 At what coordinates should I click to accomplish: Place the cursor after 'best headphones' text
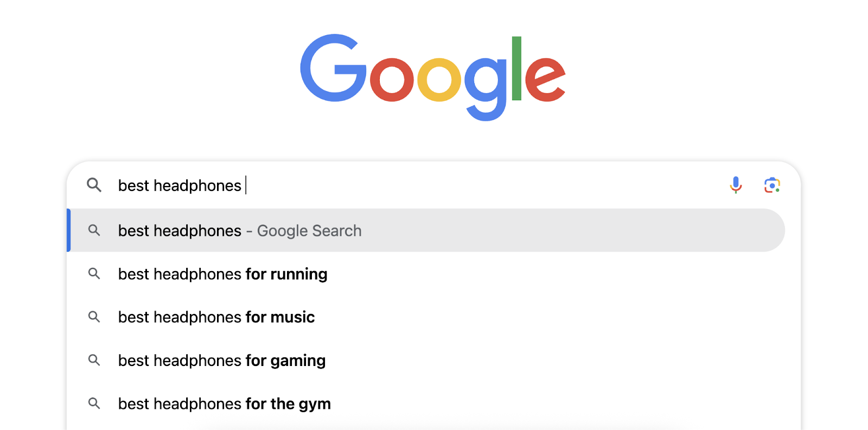(x=245, y=185)
